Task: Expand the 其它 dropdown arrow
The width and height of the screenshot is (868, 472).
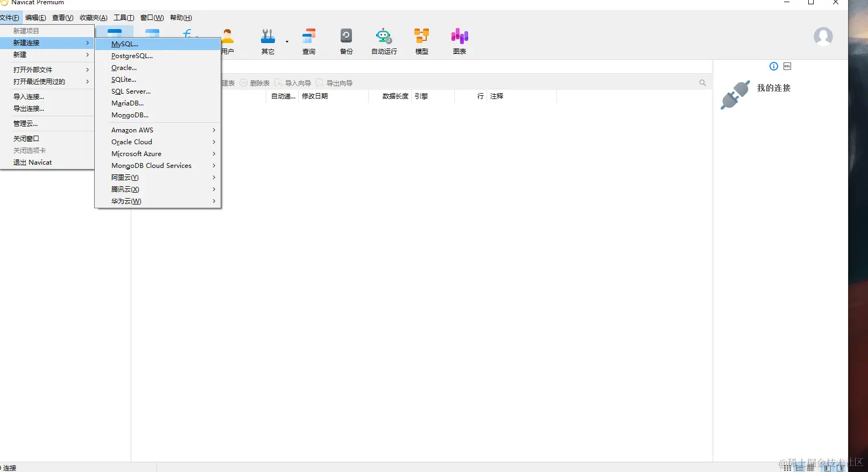Action: (287, 42)
